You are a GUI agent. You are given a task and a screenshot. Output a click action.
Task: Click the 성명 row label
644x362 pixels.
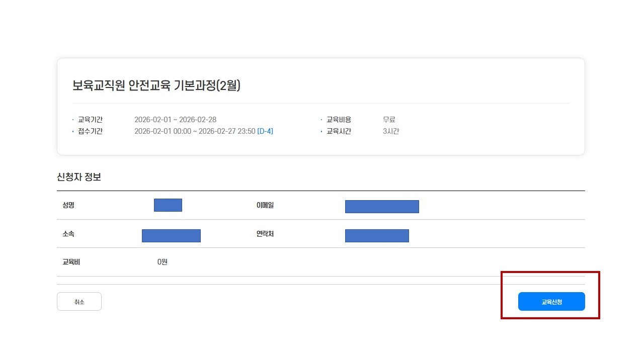[x=68, y=205]
